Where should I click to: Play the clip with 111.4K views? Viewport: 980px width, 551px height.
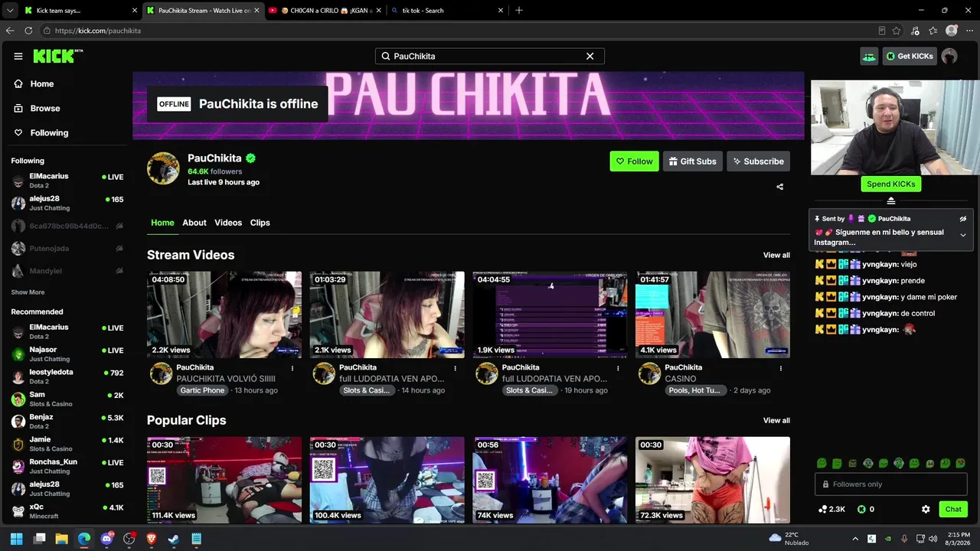click(224, 480)
